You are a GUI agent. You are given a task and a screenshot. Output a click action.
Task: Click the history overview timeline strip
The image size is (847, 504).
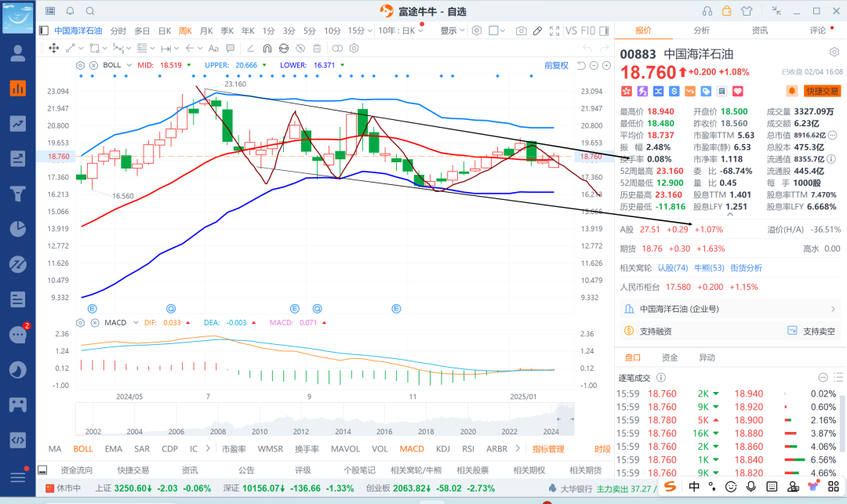coord(325,419)
